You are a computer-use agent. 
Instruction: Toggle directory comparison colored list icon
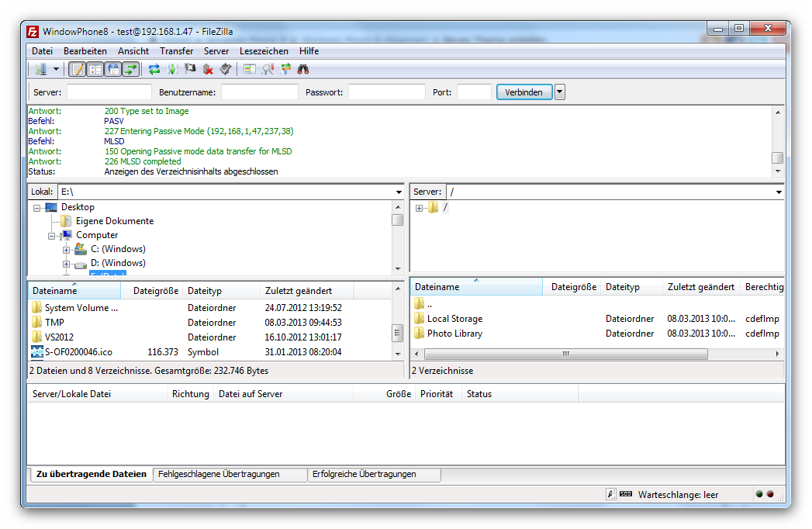coord(250,69)
